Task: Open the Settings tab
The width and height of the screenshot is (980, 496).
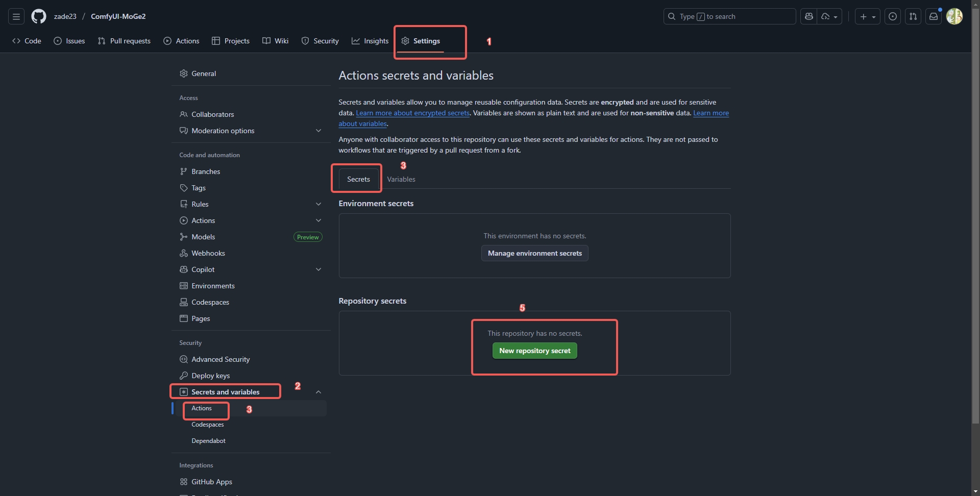Action: pos(421,41)
